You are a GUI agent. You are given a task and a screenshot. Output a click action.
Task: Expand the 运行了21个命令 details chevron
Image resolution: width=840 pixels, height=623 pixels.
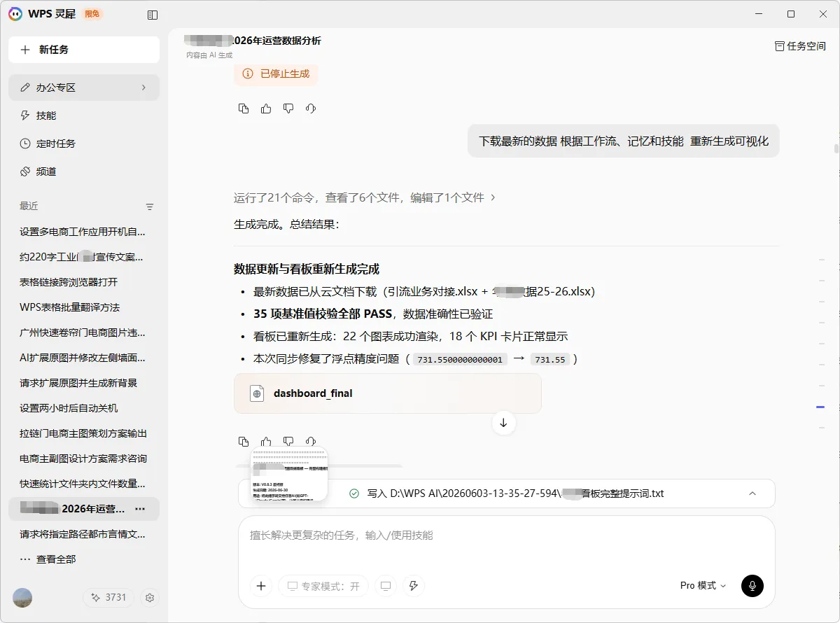pos(493,197)
